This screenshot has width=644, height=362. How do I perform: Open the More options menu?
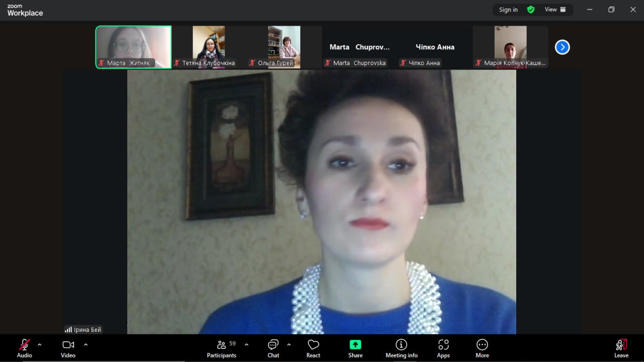(482, 348)
